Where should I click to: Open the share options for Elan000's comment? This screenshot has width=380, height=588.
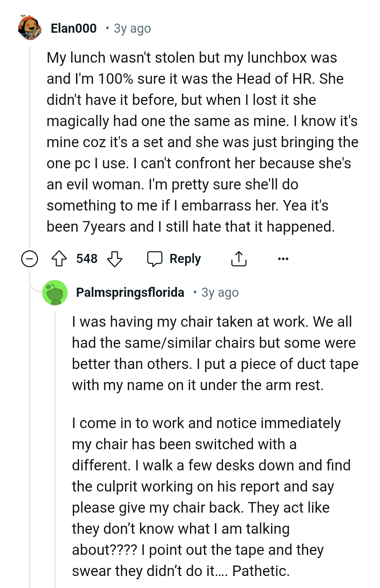239,258
